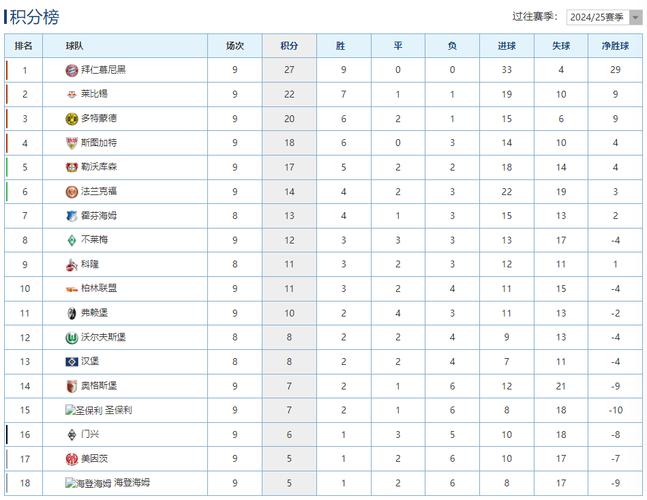647x500 pixels.
Task: Click the Bayern Munich club crest icon
Action: (72, 70)
